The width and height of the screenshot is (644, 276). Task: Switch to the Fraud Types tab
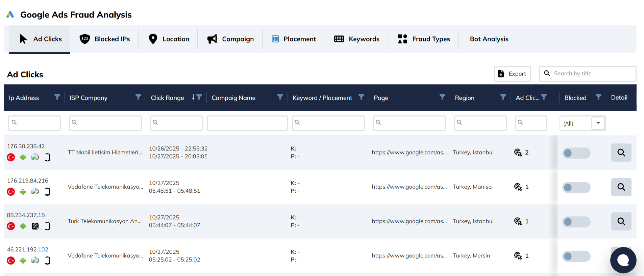[424, 39]
